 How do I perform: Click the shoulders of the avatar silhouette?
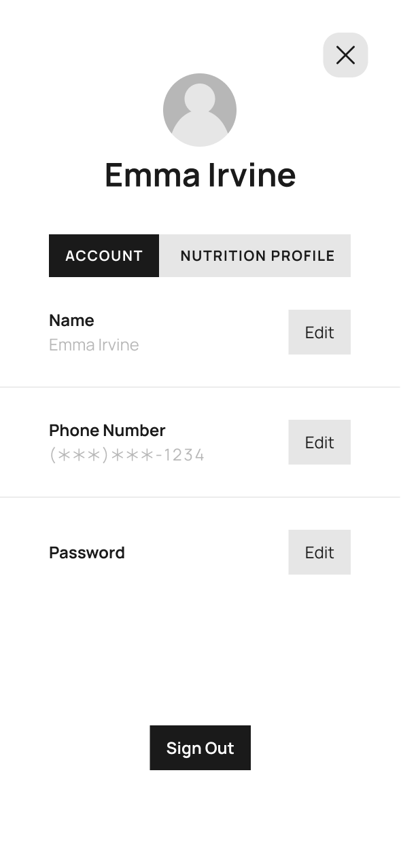[200, 129]
